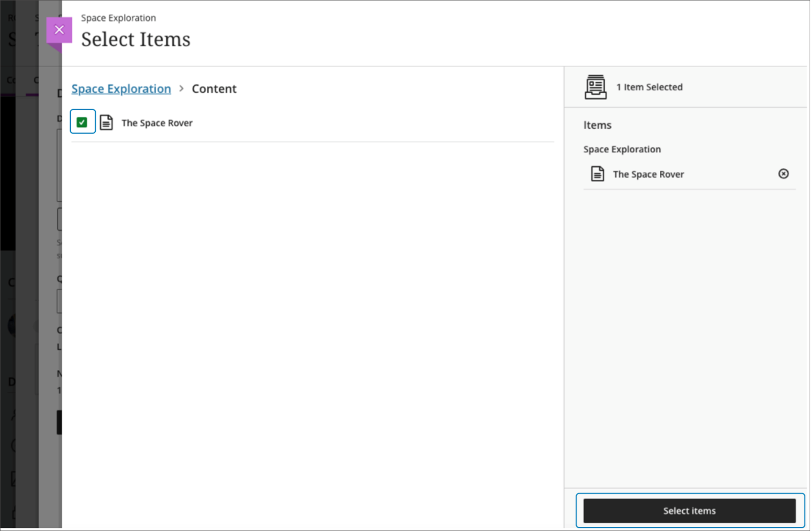Viewport: 811px width, 532px height.
Task: Select The Space Rover title text in content list
Action: (157, 123)
